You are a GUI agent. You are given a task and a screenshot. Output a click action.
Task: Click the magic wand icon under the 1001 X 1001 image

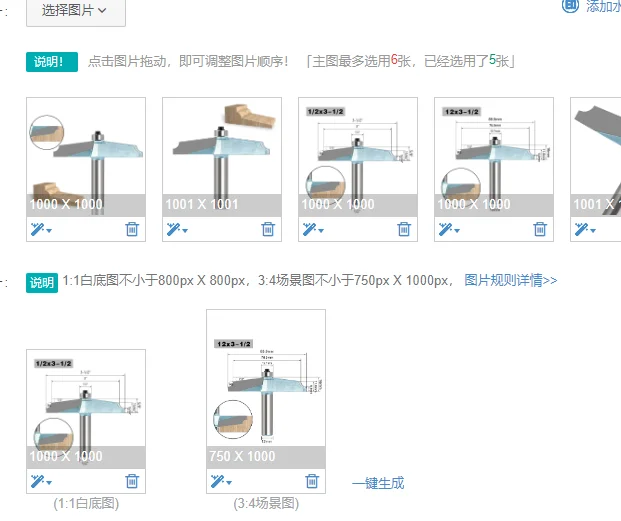tap(173, 229)
